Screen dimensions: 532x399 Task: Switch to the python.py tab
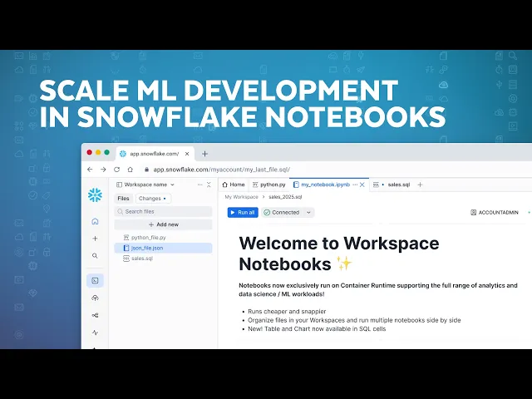(x=269, y=185)
